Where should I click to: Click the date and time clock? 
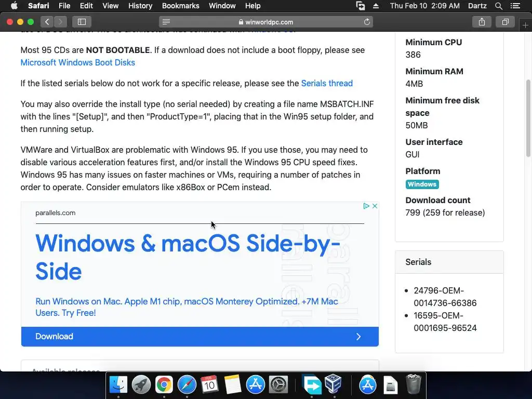425,6
